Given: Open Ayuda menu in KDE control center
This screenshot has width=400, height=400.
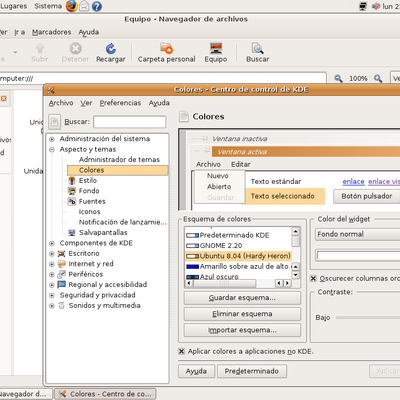Looking at the screenshot, I should [159, 103].
